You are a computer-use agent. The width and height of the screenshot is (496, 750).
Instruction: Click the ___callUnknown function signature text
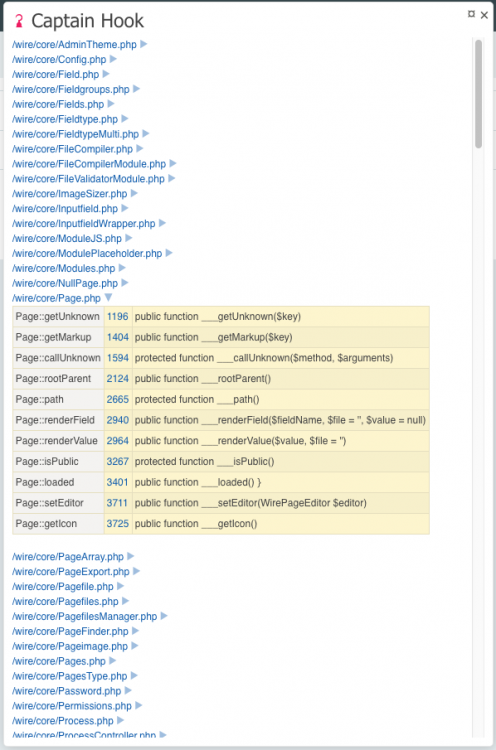click(x=264, y=358)
